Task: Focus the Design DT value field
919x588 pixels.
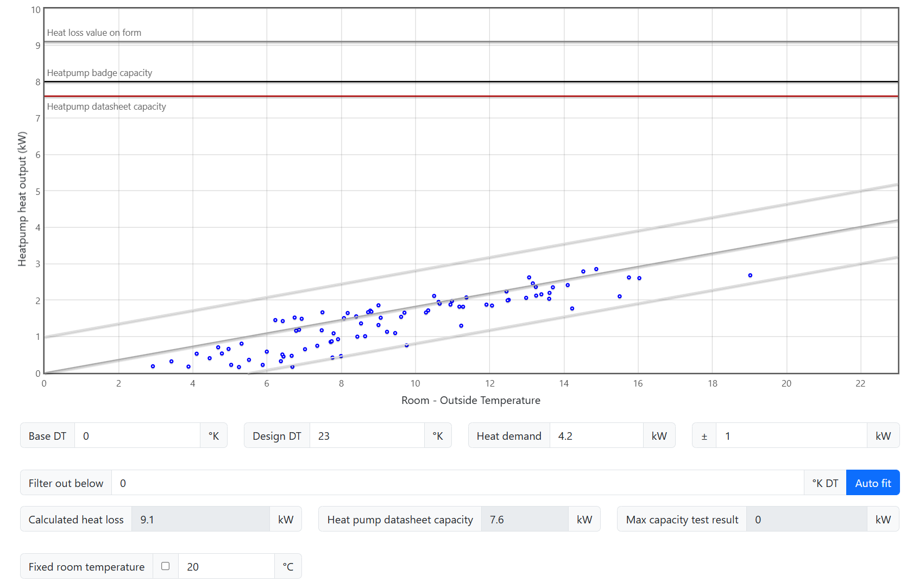Action: [367, 436]
